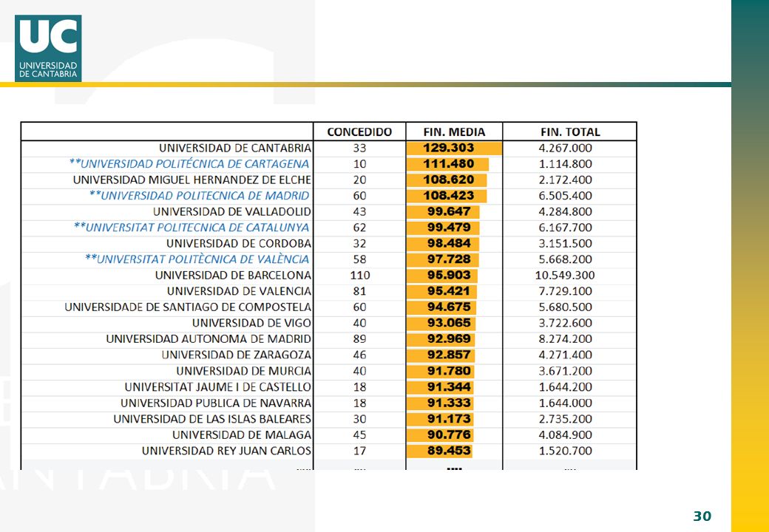Click the granted count 33 cell
This screenshot has width=769, height=532.
tap(359, 148)
